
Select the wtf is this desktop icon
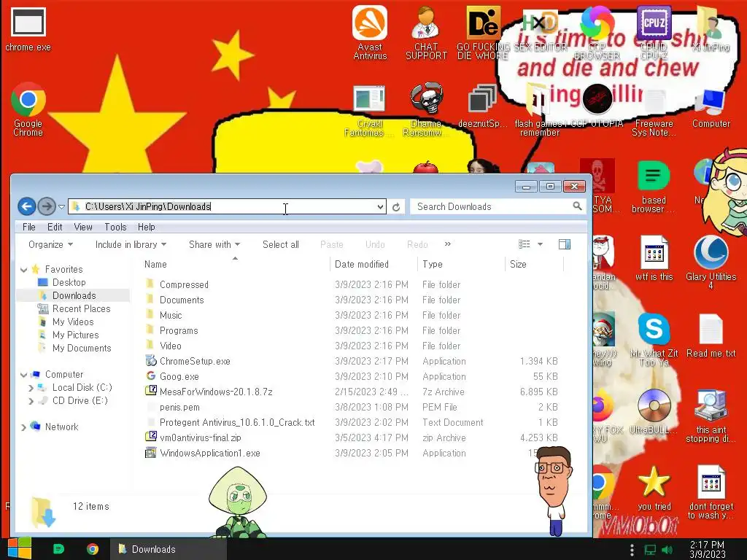(x=654, y=259)
